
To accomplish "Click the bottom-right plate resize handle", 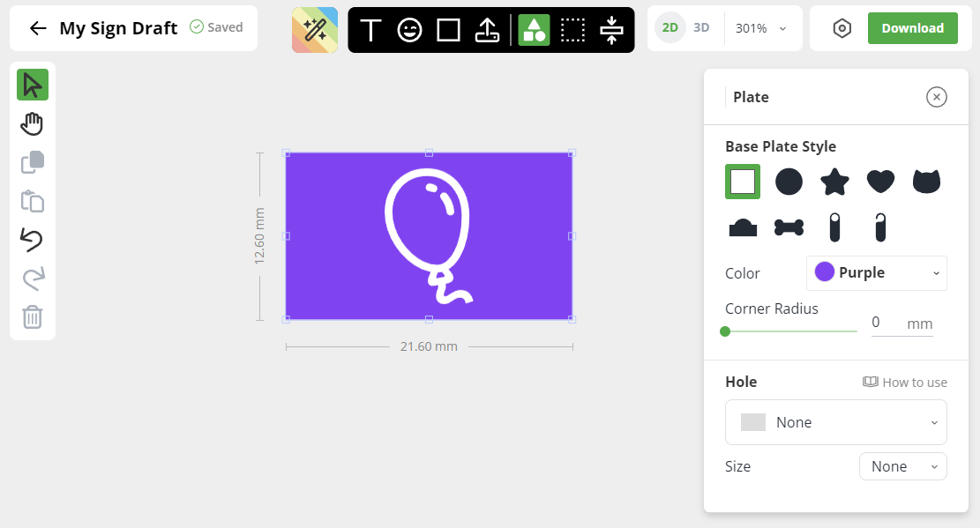I will tap(572, 319).
